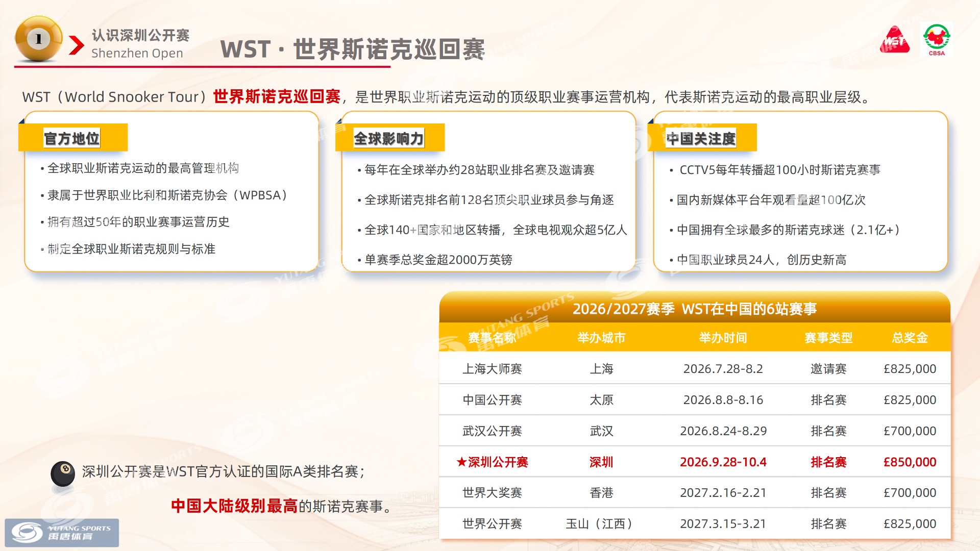Click the red date 2026.9.28-10.4

[x=723, y=462]
